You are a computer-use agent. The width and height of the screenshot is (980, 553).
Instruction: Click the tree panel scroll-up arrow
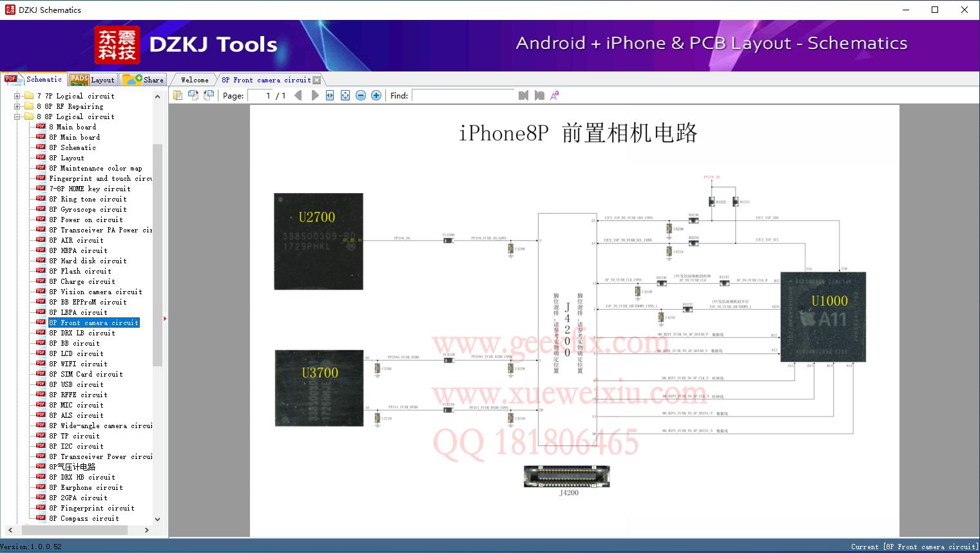(157, 97)
